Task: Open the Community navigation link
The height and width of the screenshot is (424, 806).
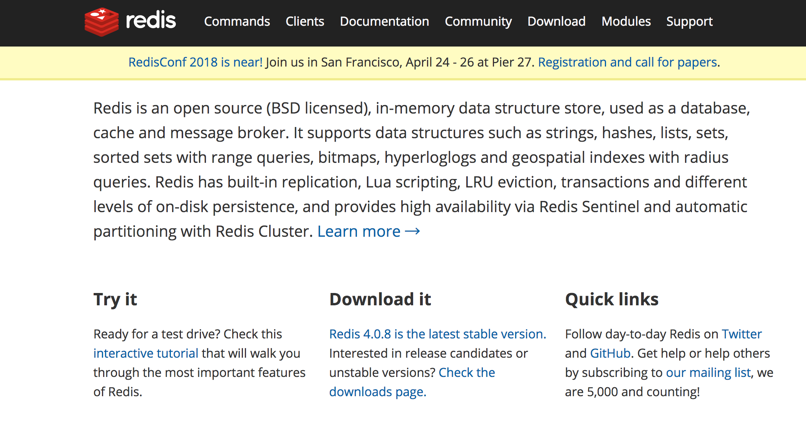Action: click(x=478, y=21)
